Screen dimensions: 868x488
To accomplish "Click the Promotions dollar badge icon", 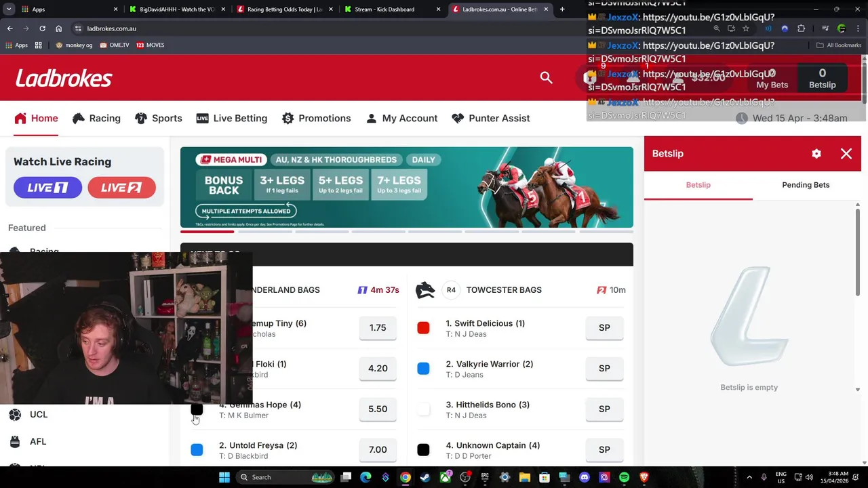I will [288, 118].
